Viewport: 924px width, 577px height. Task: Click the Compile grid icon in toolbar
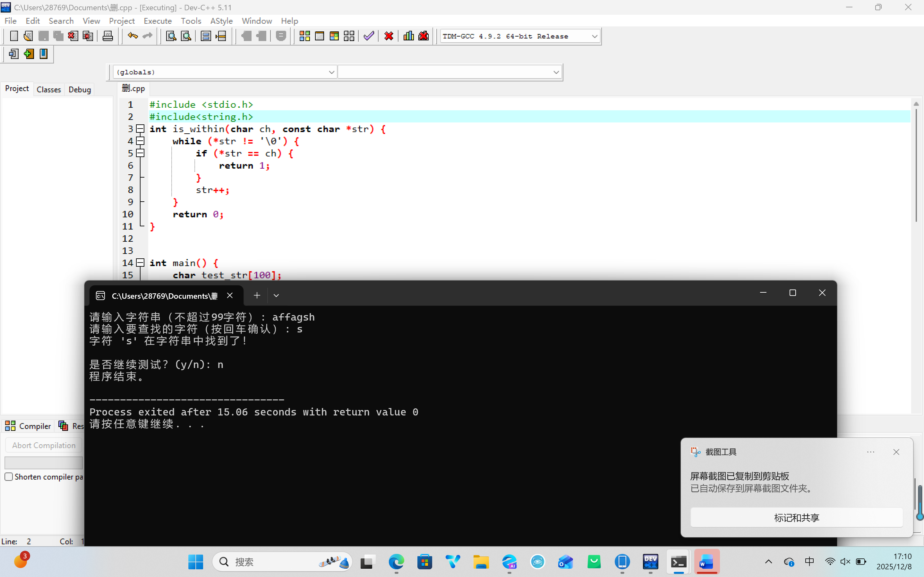tap(304, 36)
